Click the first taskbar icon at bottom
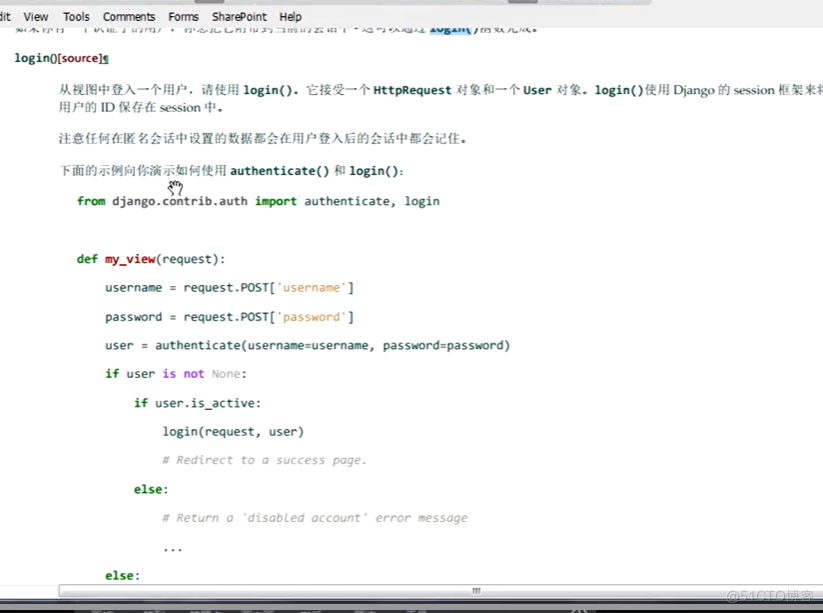 pos(102,608)
